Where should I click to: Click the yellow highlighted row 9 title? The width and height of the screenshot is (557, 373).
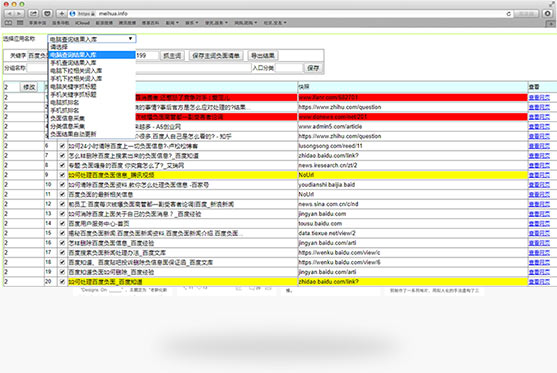click(111, 175)
